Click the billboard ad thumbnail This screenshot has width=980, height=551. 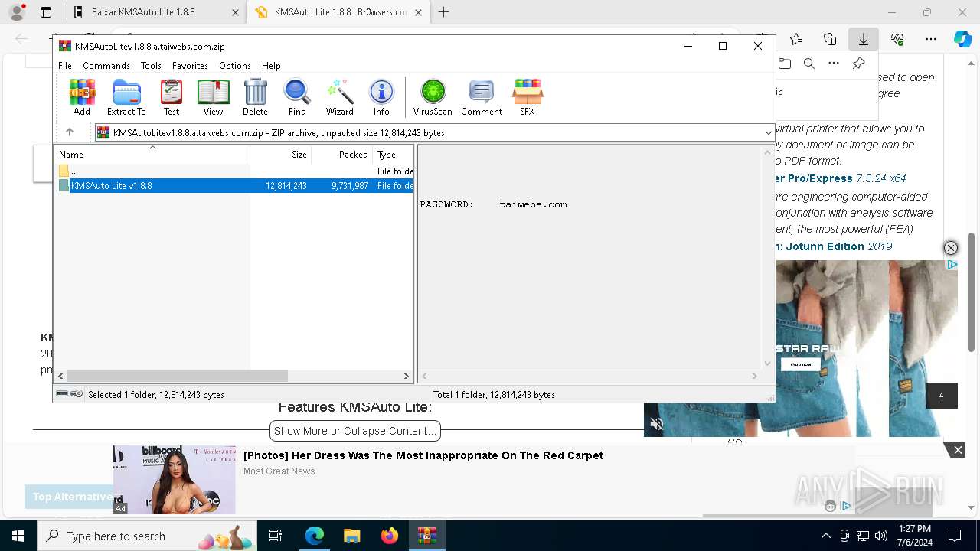[175, 480]
